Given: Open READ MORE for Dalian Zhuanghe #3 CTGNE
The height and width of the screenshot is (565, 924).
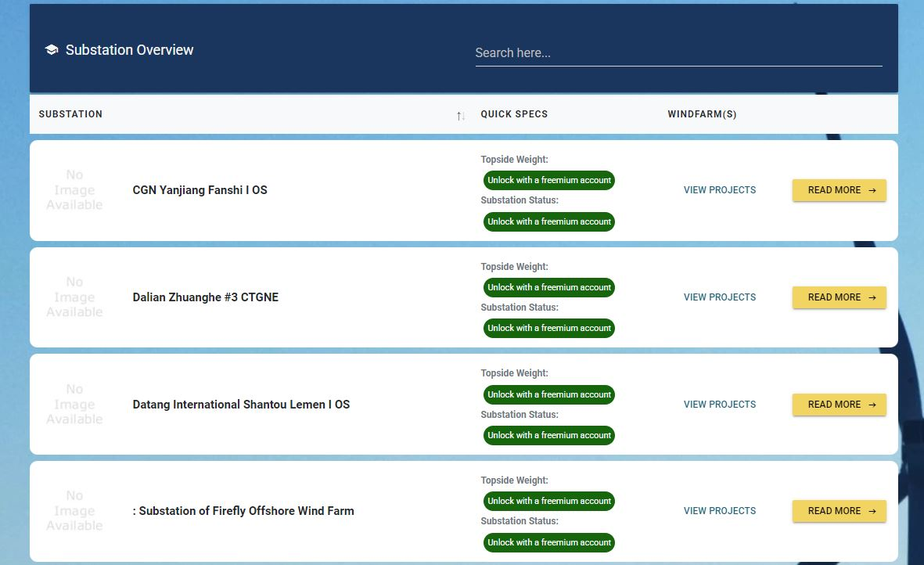Looking at the screenshot, I should (x=839, y=297).
